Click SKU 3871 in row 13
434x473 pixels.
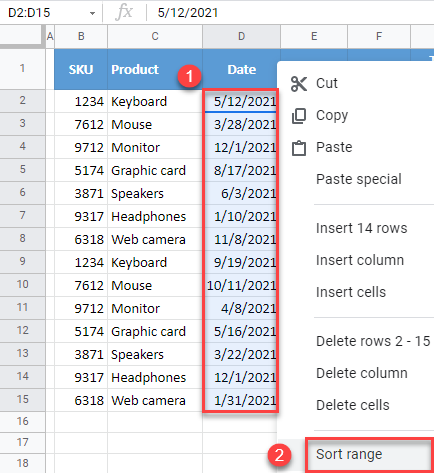81,354
